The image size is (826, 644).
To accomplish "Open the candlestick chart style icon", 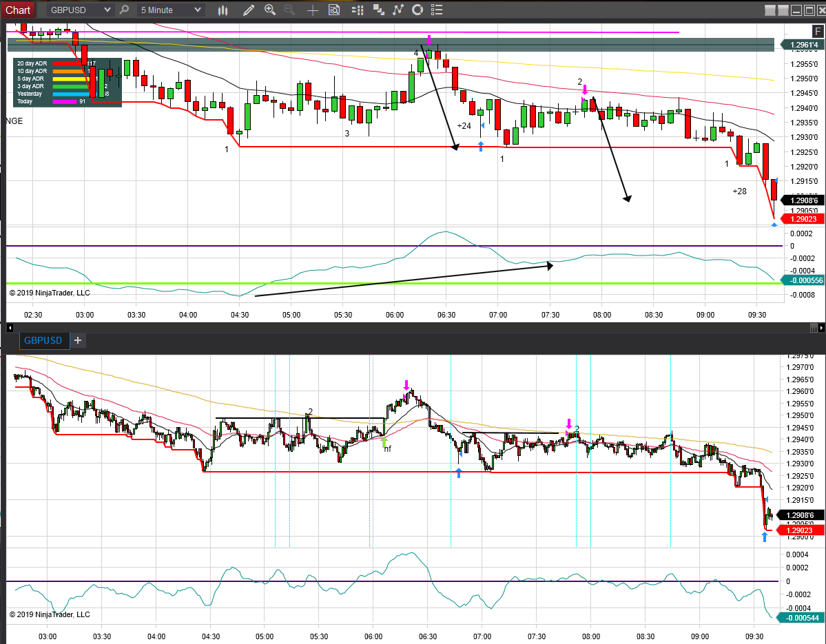I will coord(223,10).
